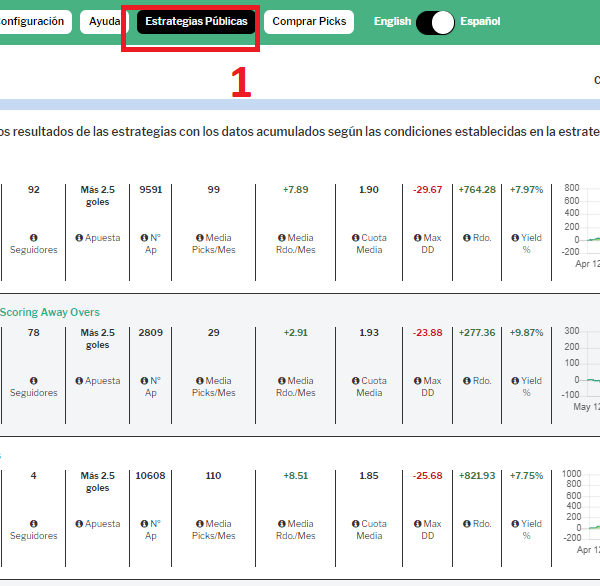
Task: Toggle the English/Español language switch
Action: click(x=435, y=23)
